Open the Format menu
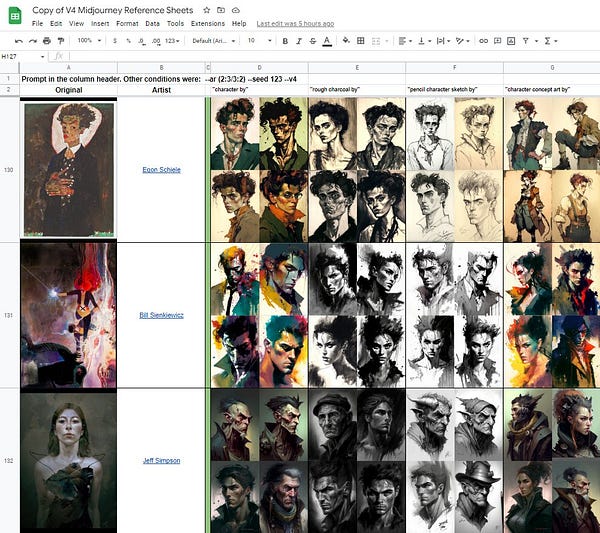 tap(127, 23)
